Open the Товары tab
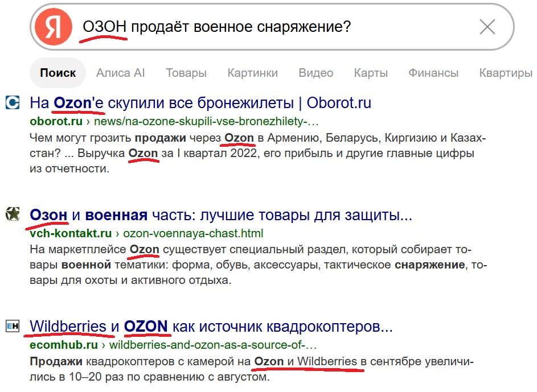 click(x=186, y=73)
